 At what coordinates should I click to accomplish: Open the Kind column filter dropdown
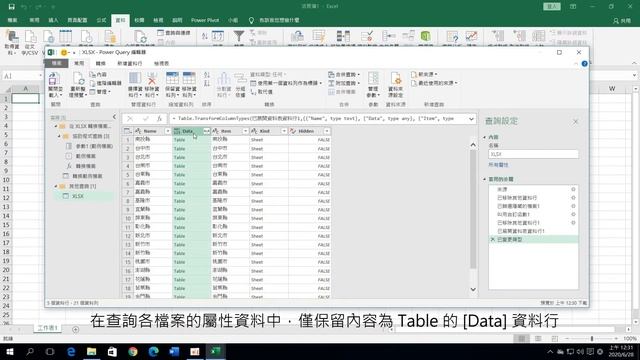(284, 131)
